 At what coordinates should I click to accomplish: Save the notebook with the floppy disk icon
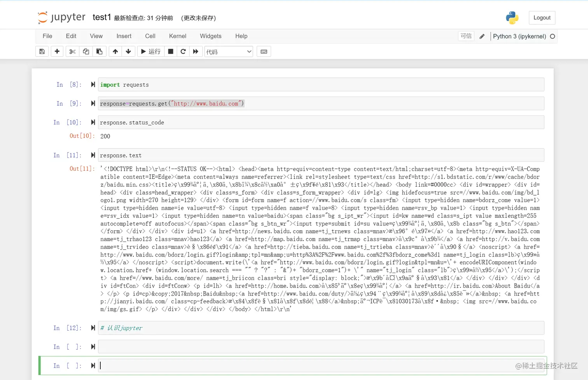42,51
